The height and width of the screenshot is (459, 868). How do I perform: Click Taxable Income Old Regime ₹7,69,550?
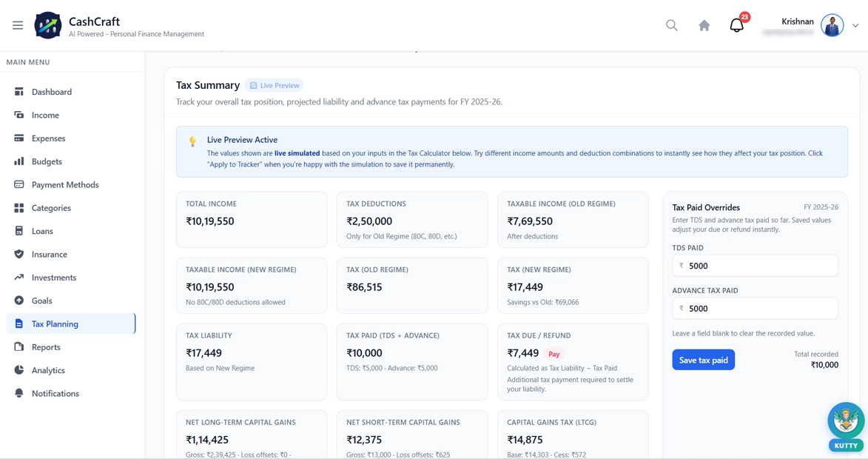coord(530,221)
